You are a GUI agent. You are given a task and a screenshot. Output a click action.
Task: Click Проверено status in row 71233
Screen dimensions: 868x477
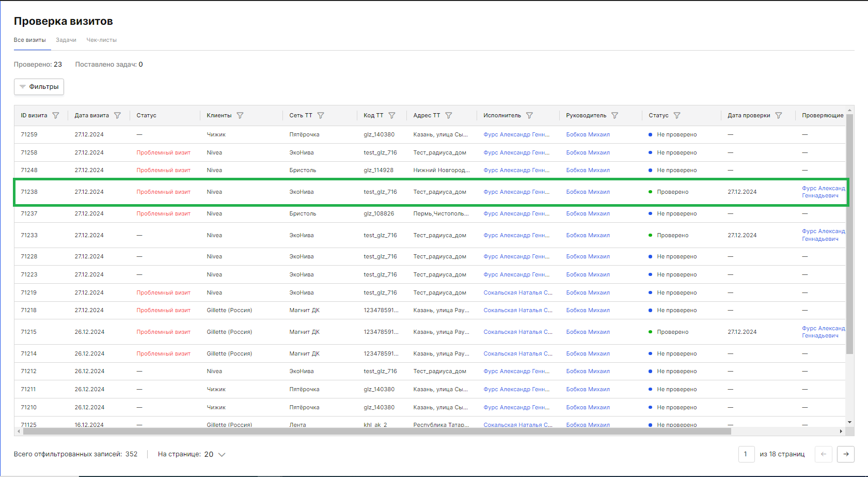pos(672,235)
